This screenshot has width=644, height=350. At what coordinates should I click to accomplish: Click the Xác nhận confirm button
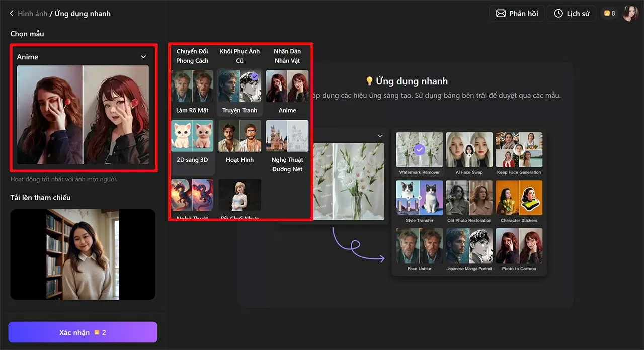[x=83, y=332]
